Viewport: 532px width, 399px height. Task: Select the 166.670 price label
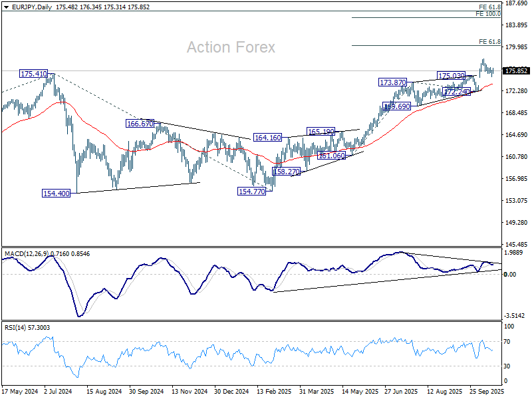click(140, 124)
